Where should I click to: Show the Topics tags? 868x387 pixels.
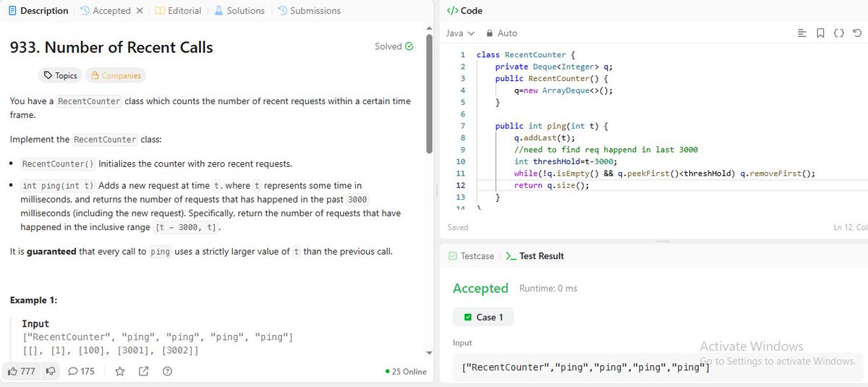click(60, 75)
